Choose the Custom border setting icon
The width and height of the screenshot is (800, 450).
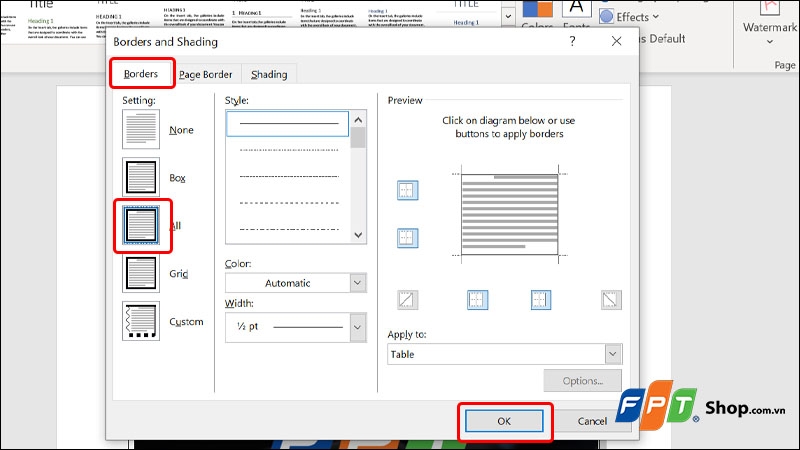[x=141, y=321]
